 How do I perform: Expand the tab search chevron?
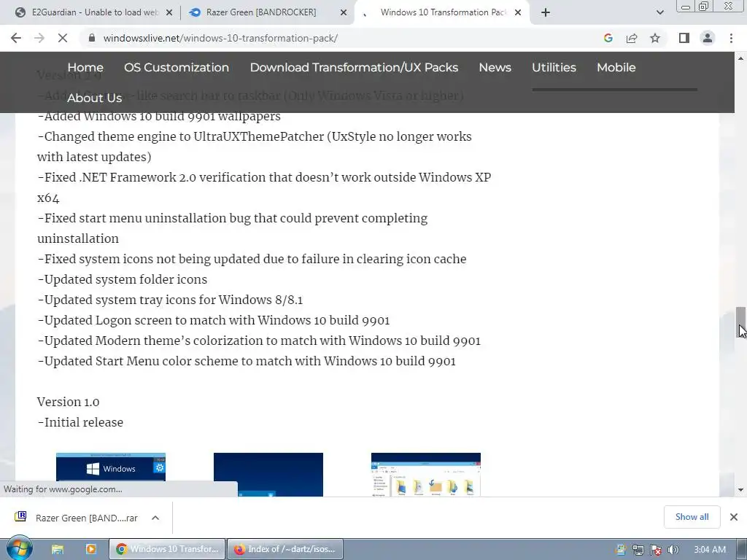[x=659, y=12]
